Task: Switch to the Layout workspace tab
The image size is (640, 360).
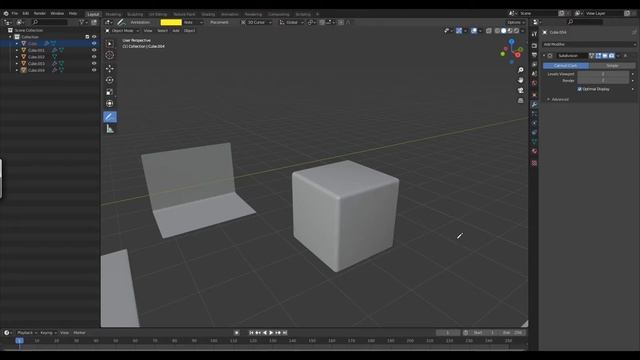Action: 93,14
